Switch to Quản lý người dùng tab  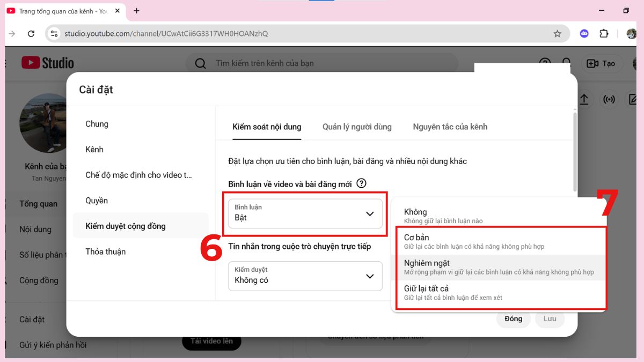coord(357,127)
